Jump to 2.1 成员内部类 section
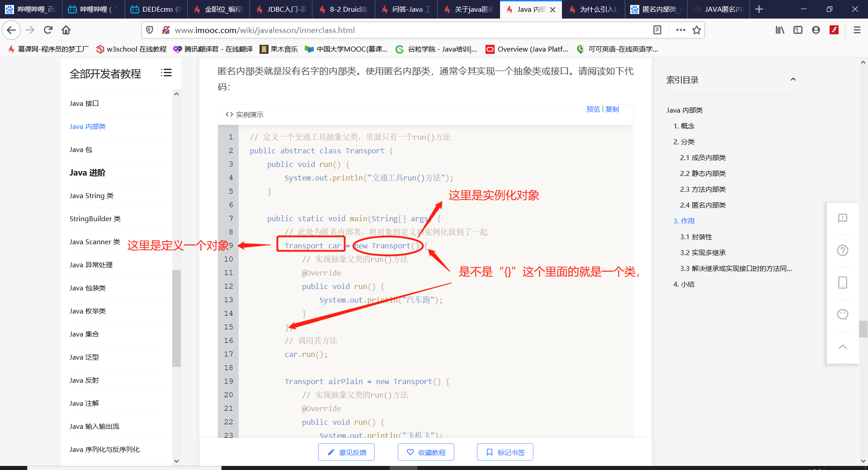Viewport: 868px width, 470px height. point(703,157)
